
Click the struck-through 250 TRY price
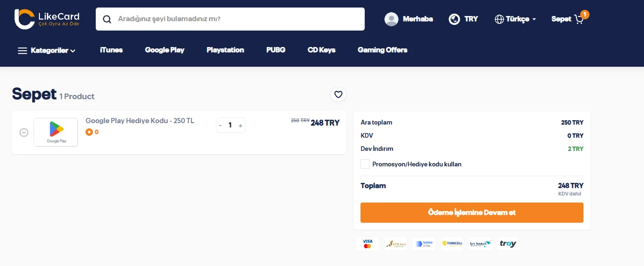click(x=300, y=121)
